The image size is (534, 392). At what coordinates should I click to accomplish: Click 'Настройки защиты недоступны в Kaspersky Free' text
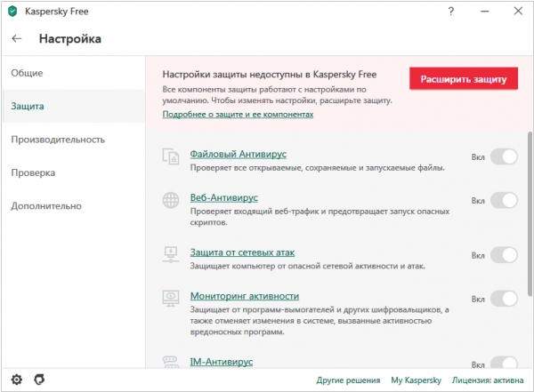point(270,74)
